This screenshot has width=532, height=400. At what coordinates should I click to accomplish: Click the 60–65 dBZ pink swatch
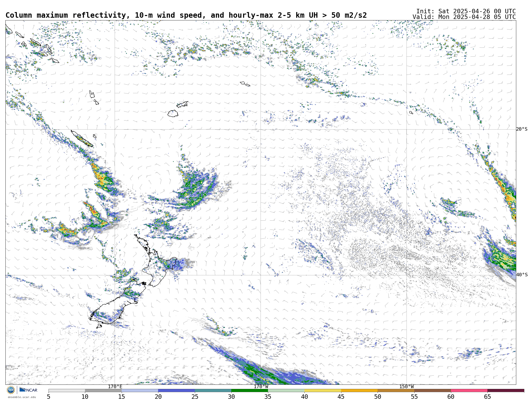[x=469, y=391]
